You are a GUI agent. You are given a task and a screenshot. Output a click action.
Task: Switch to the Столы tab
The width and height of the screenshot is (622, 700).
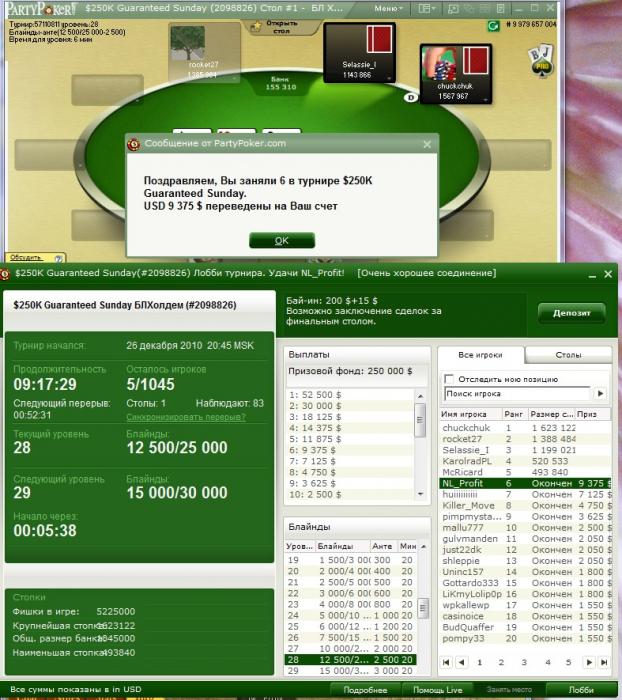568,355
